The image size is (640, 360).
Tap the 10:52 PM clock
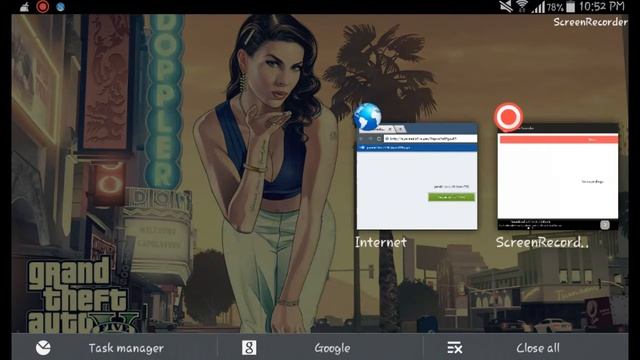(602, 6)
